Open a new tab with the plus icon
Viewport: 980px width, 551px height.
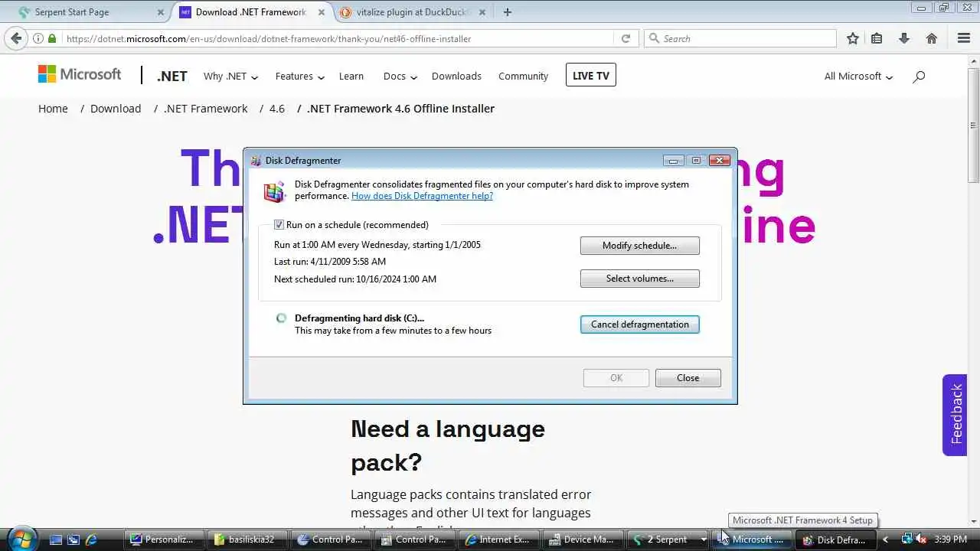(507, 12)
